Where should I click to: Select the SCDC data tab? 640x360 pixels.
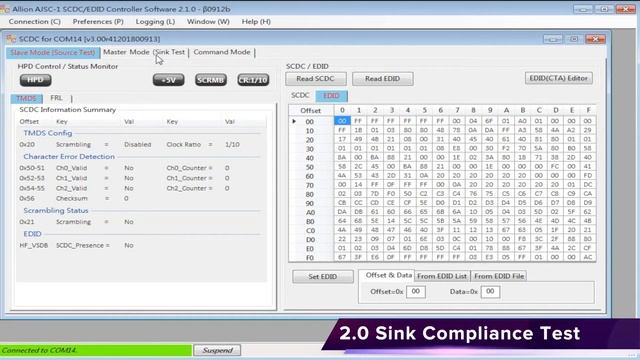click(x=300, y=96)
